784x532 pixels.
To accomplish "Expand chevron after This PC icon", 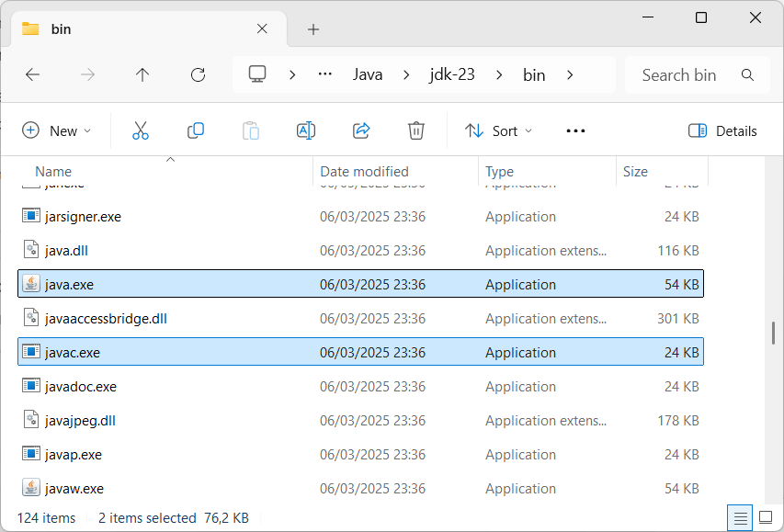I will click(x=292, y=75).
